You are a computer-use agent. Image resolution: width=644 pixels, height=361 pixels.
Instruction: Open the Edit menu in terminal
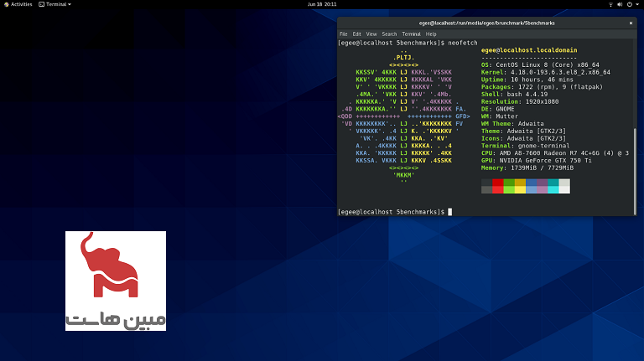357,34
